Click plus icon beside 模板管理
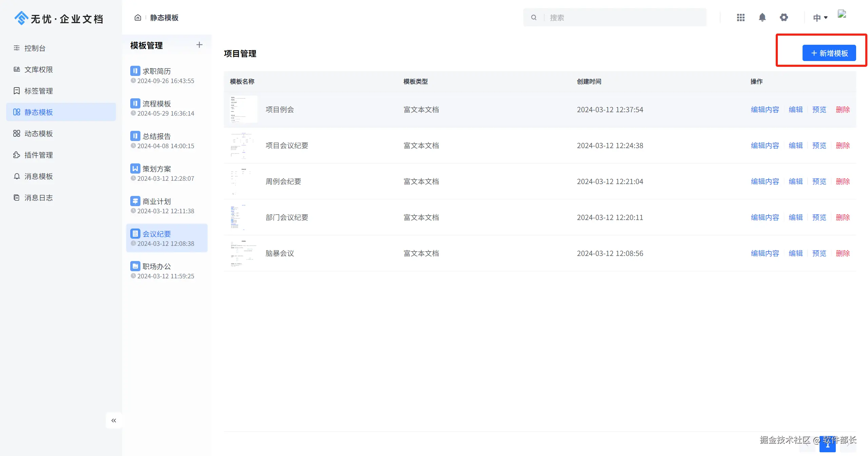This screenshot has width=868, height=456. [199, 45]
